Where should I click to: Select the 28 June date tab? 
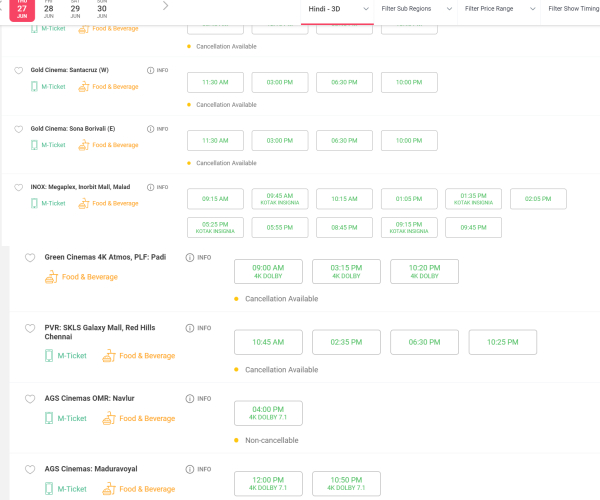(49, 8)
